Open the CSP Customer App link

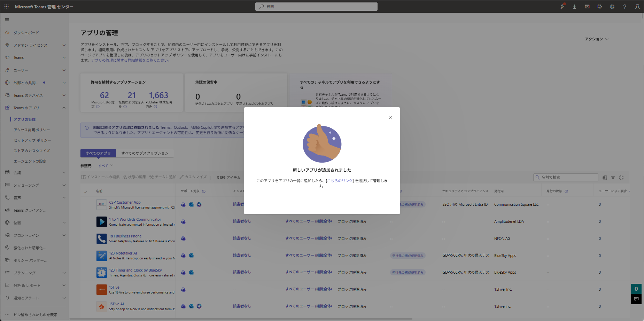(125, 202)
